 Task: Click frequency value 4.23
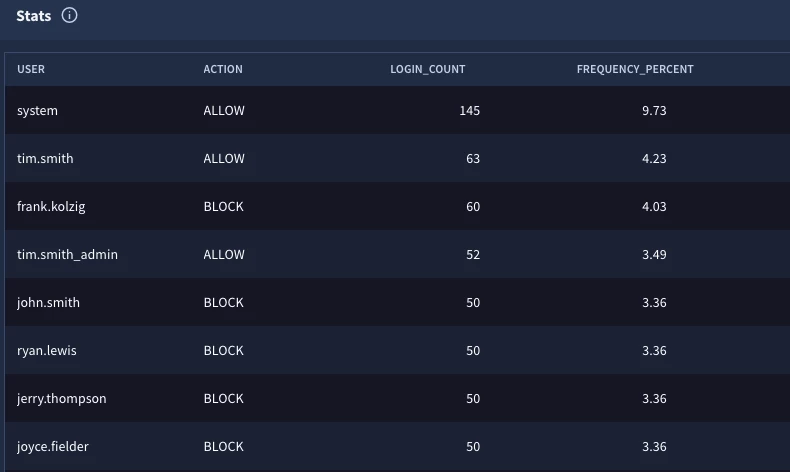tap(654, 158)
